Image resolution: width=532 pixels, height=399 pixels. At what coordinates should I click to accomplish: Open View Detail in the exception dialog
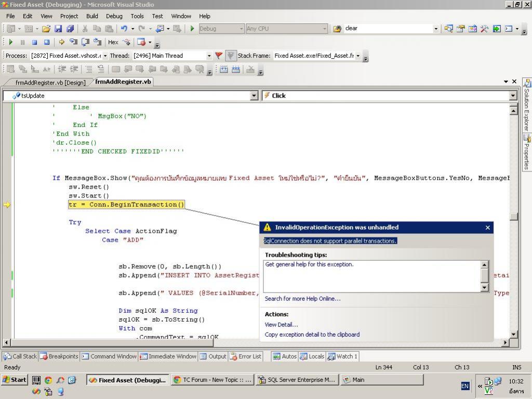point(281,325)
